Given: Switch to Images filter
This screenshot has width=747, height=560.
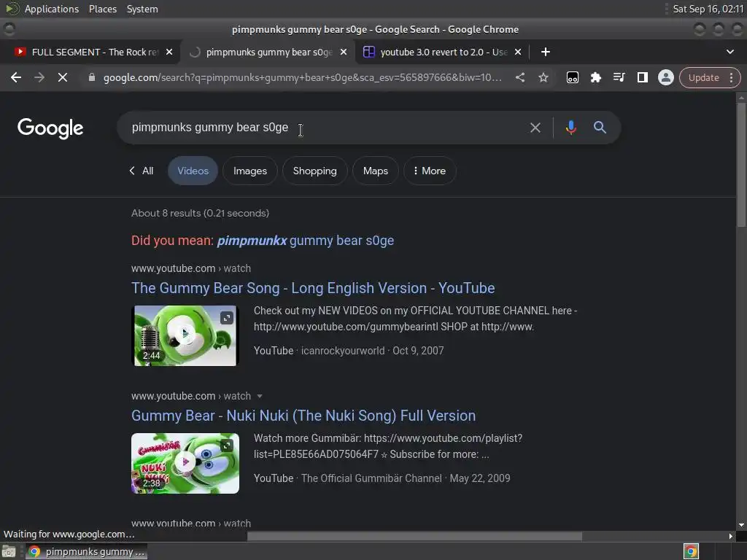Looking at the screenshot, I should click(x=250, y=171).
